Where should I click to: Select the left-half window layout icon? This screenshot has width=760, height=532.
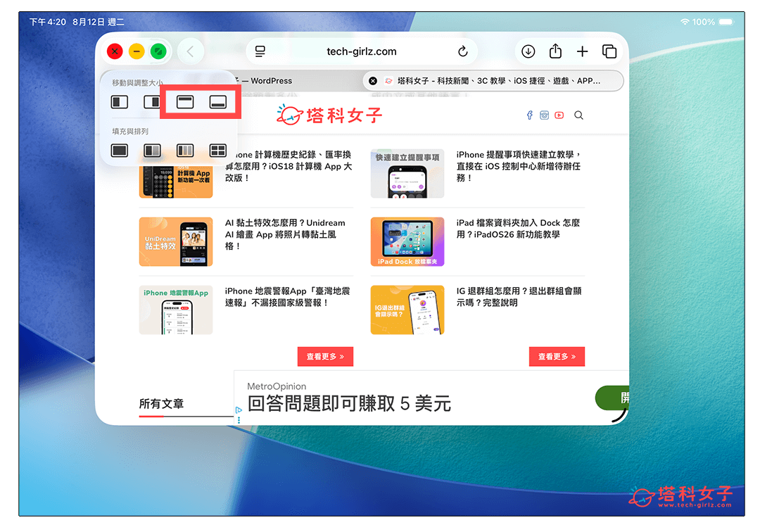point(119,102)
